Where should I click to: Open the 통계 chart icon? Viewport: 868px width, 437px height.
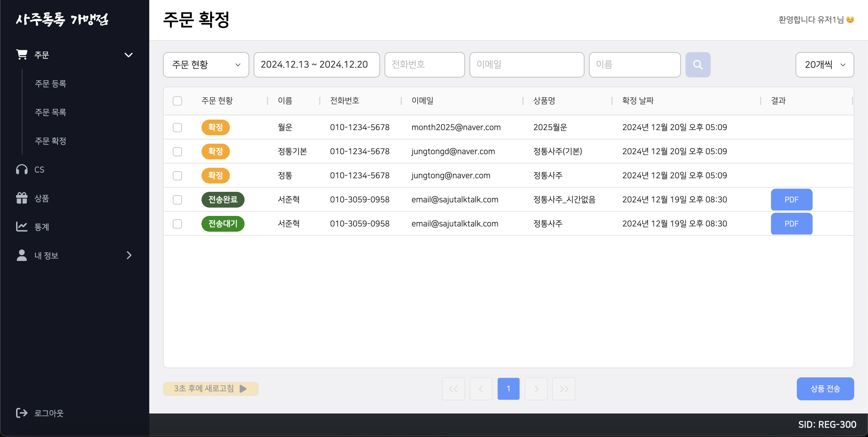coord(21,227)
